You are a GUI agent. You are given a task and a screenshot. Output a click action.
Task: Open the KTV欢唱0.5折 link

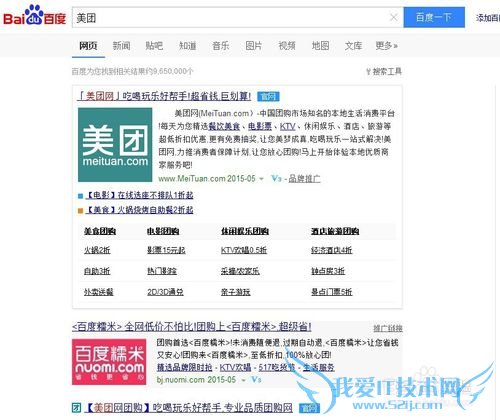244,250
